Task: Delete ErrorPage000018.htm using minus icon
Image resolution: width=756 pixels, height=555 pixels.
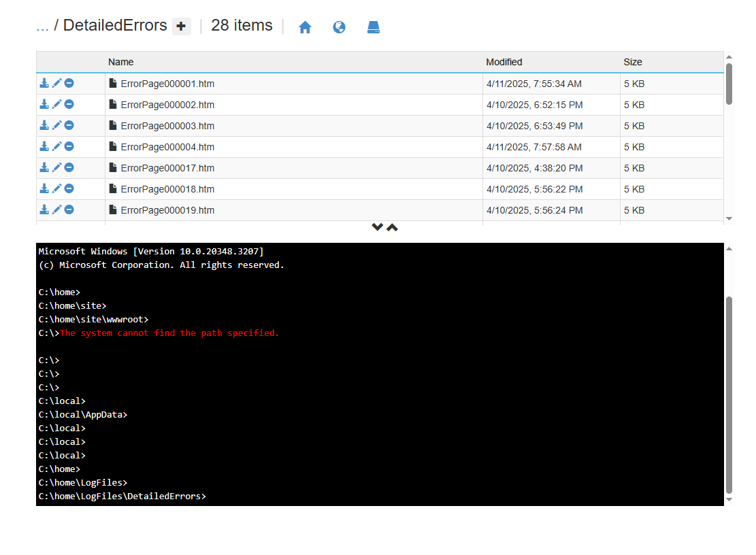Action: tap(69, 188)
